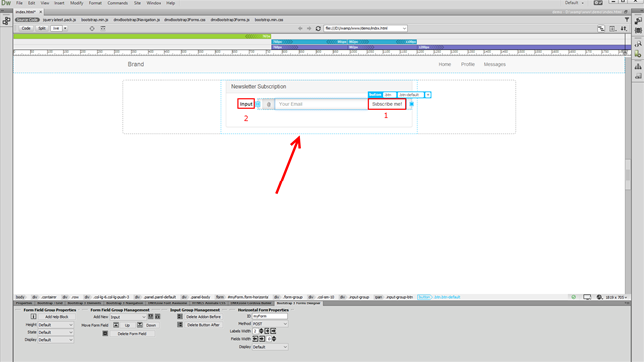644x362 pixels.
Task: Click the Inspect crosshair icon in toolbar
Action: pyautogui.click(x=92, y=29)
